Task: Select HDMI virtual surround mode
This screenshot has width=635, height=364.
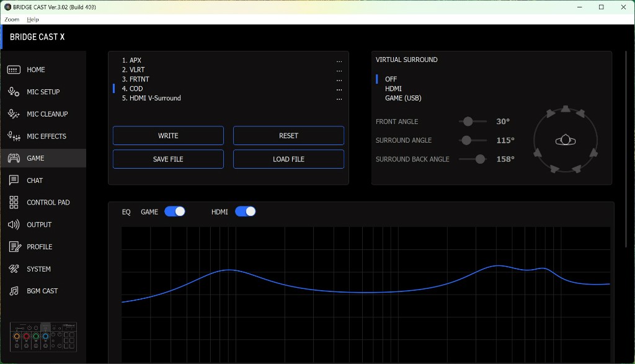Action: point(393,89)
